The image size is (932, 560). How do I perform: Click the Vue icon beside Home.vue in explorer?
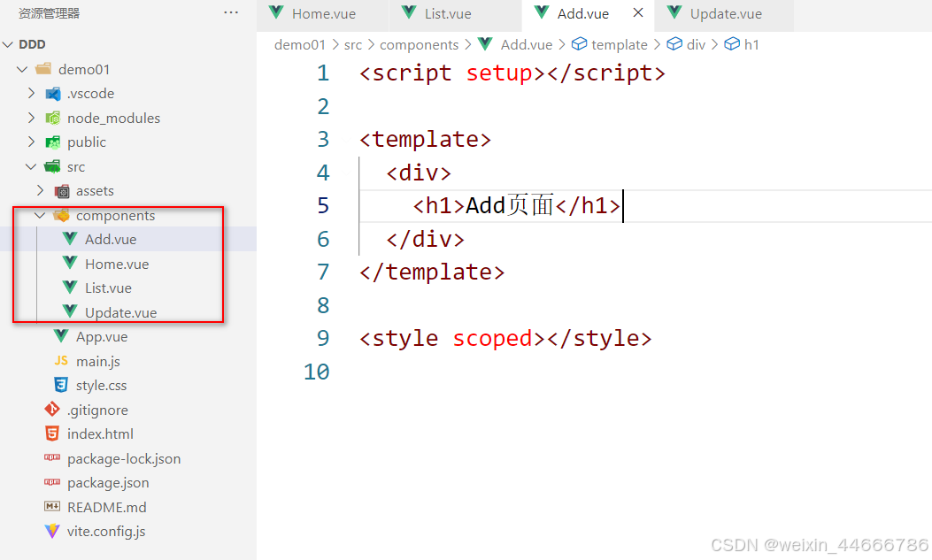(70, 263)
